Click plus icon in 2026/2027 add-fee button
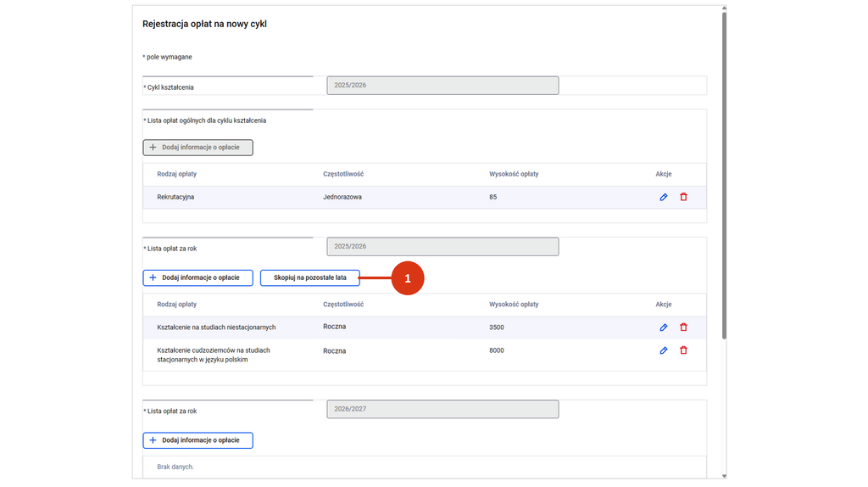868x487 pixels. tap(153, 440)
